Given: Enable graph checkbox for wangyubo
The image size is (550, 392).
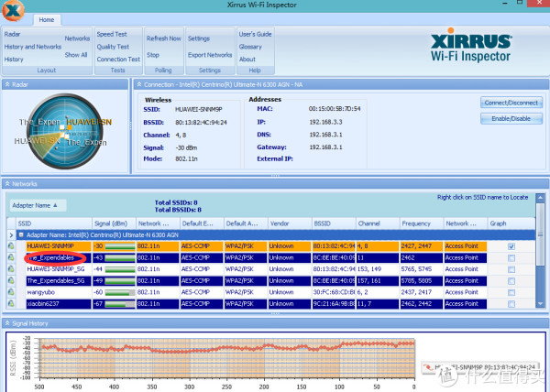Looking at the screenshot, I should point(511,292).
